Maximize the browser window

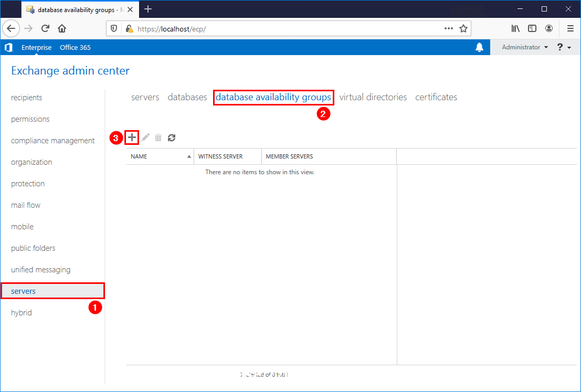pyautogui.click(x=544, y=9)
